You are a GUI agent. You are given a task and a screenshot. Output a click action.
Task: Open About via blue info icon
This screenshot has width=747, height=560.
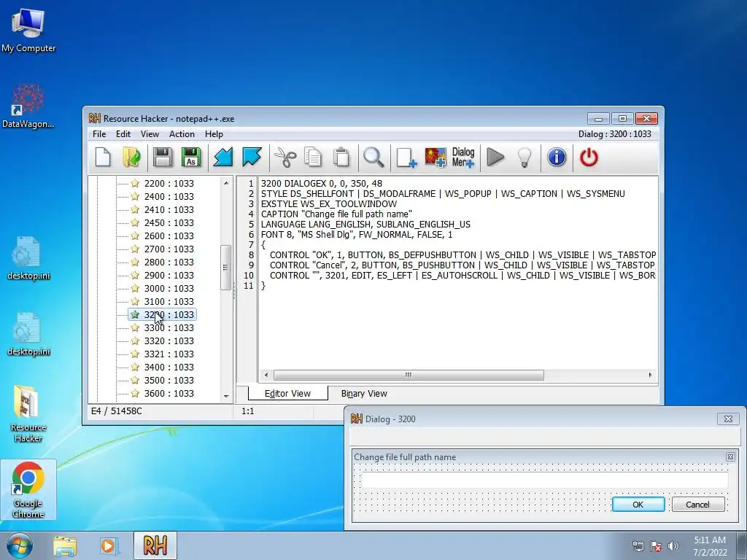point(557,157)
